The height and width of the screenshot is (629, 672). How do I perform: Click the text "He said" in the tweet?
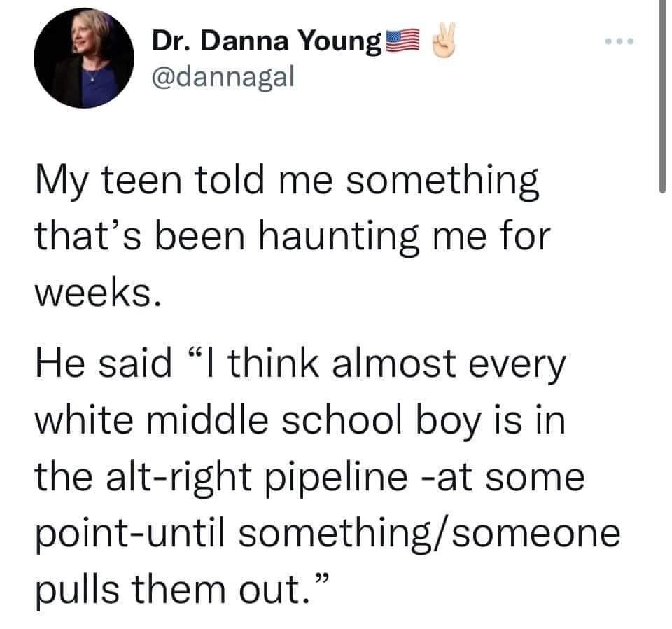(104, 364)
